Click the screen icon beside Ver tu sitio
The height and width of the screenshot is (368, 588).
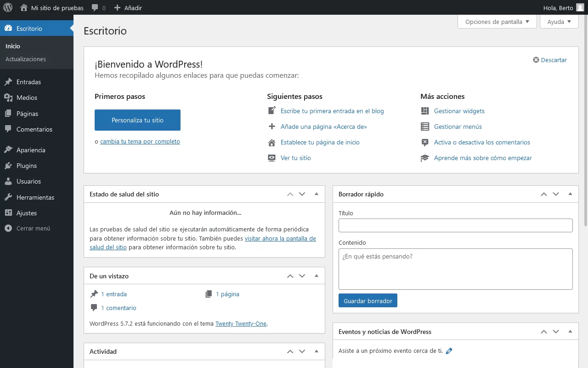pyautogui.click(x=271, y=158)
